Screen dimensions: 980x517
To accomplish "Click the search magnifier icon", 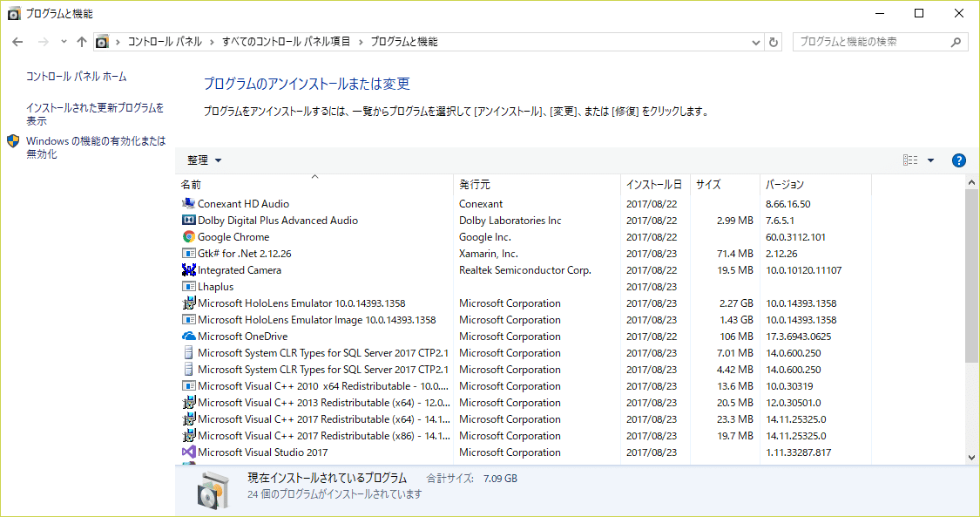I will 956,42.
